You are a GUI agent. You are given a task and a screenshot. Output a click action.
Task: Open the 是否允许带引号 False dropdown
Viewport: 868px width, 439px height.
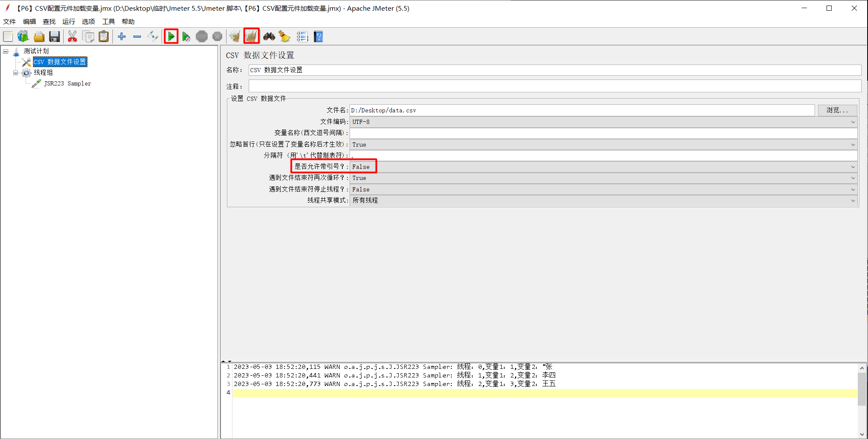pos(603,167)
